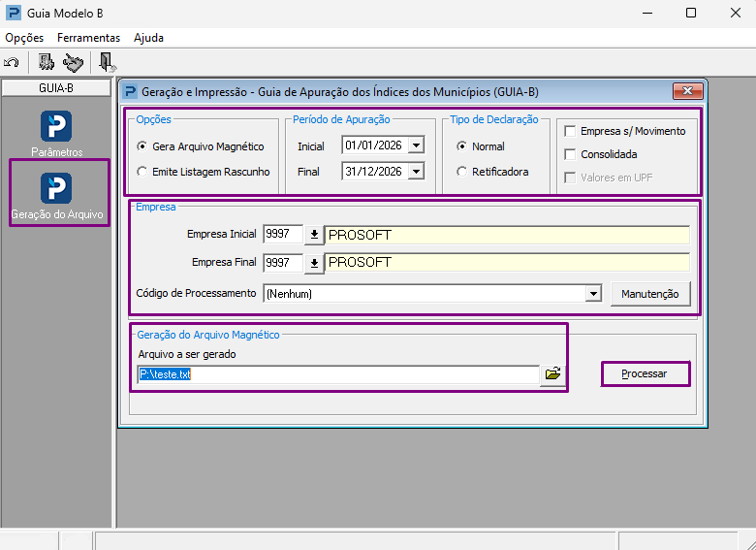Screen dimensions: 756x550
Task: Click the Empresa Final lookup arrow button
Action: pos(314,263)
